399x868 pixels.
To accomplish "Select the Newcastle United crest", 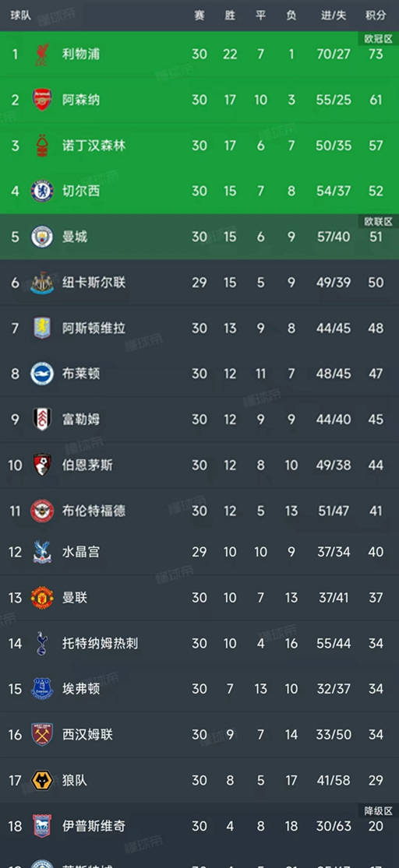I will tap(42, 283).
